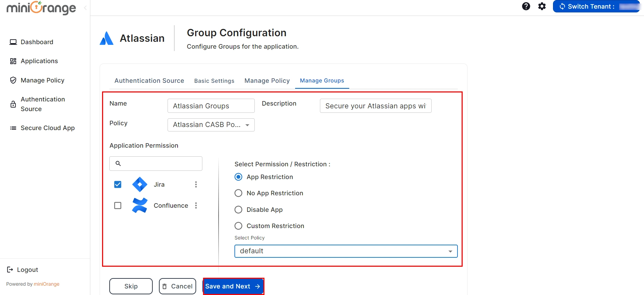Click the search magnifier icon
Viewport: 644px width, 295px height.
pos(118,164)
